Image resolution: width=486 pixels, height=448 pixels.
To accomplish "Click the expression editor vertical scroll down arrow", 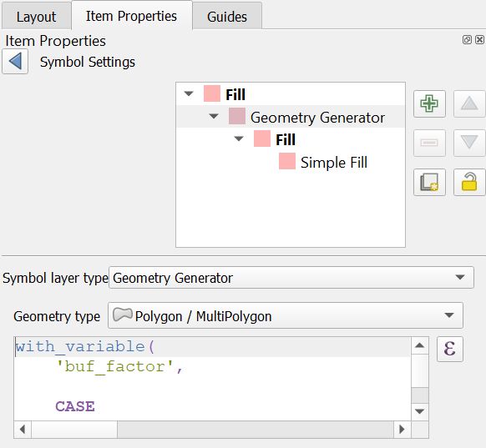I will coord(420,411).
